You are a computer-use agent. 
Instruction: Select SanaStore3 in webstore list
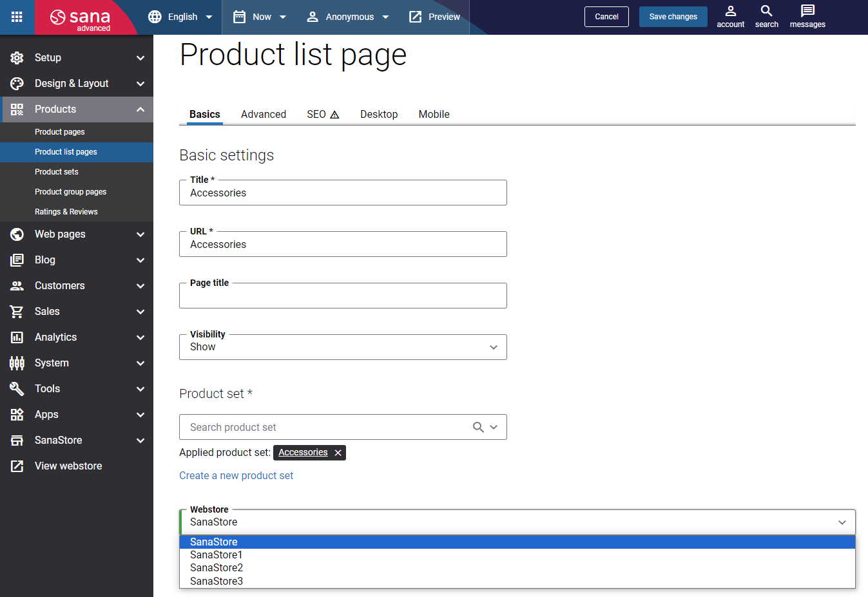517,581
